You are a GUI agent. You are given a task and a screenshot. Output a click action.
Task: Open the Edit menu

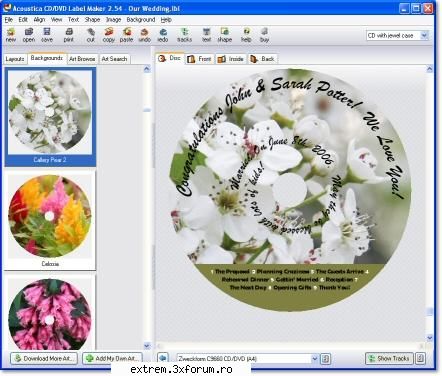pos(23,20)
